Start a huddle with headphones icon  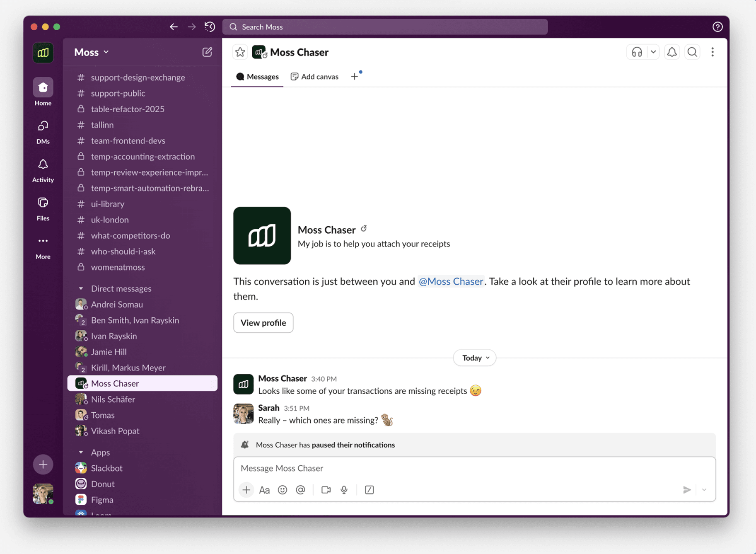pyautogui.click(x=637, y=52)
